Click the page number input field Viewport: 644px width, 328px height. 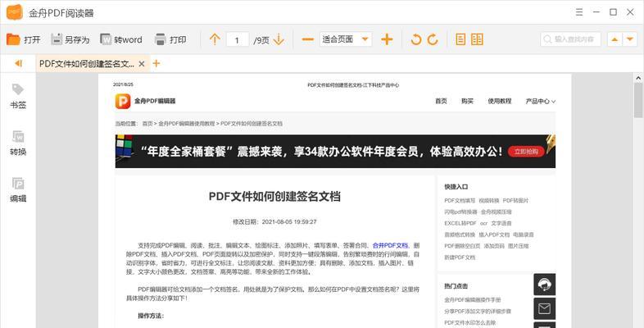coord(238,40)
